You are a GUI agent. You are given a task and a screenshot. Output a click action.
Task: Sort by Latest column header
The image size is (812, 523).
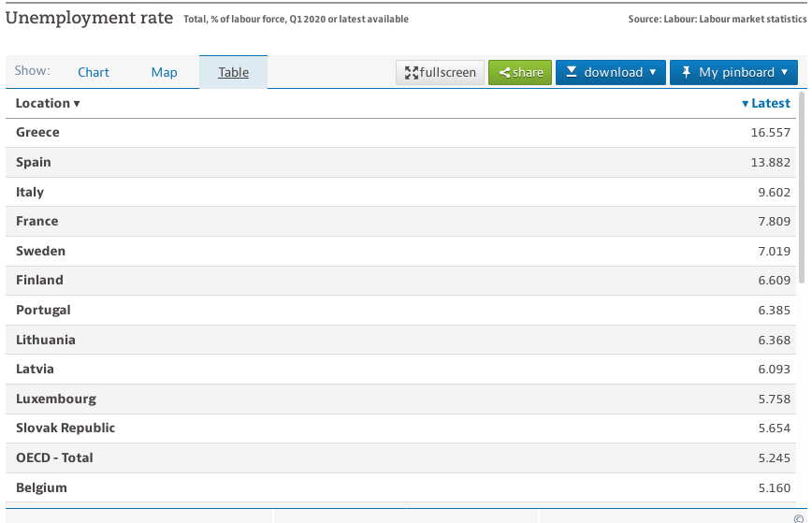coord(766,103)
